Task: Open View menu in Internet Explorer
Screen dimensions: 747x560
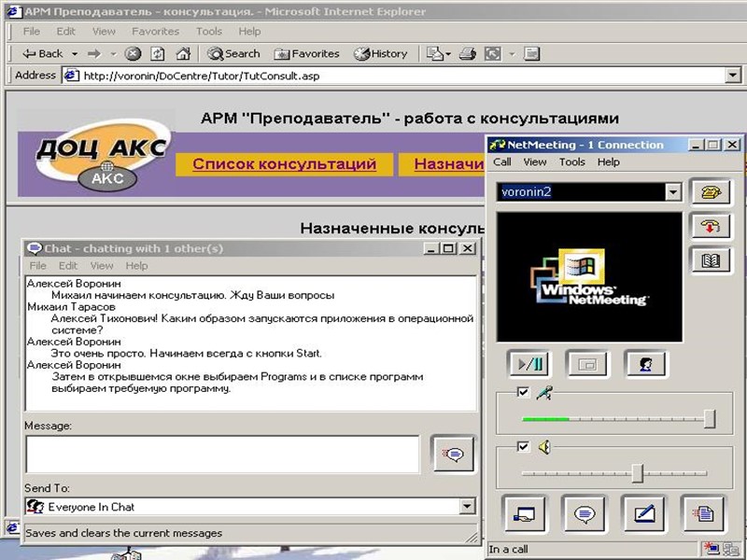Action: click(x=104, y=32)
